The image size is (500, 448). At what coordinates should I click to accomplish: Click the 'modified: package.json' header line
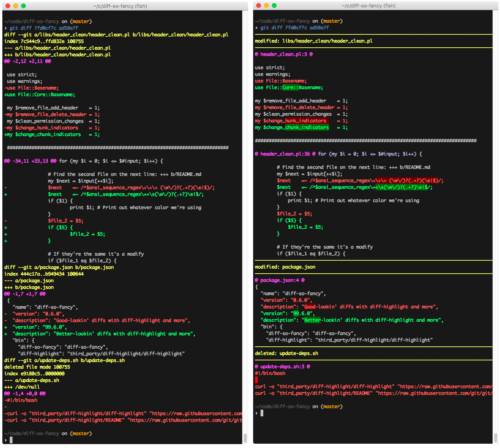coord(285,267)
